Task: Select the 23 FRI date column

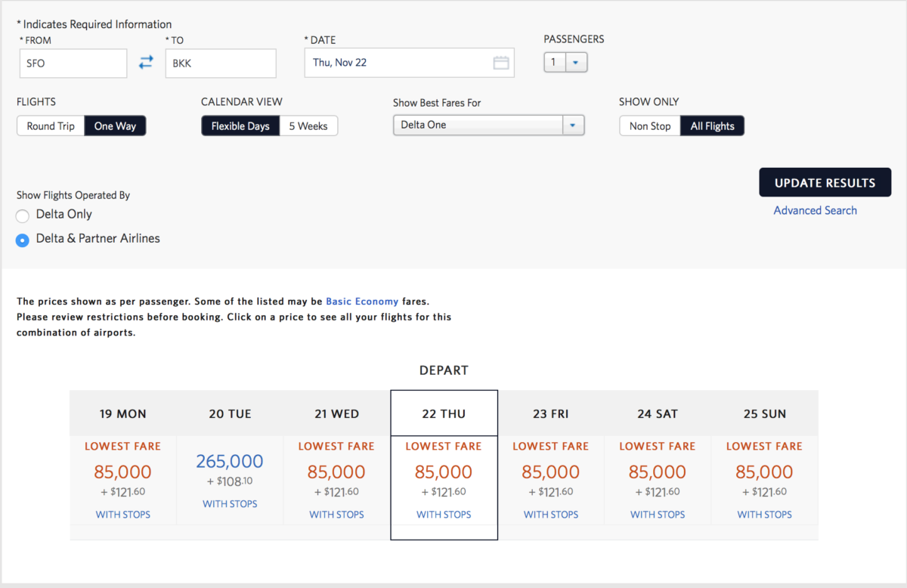Action: pos(550,414)
